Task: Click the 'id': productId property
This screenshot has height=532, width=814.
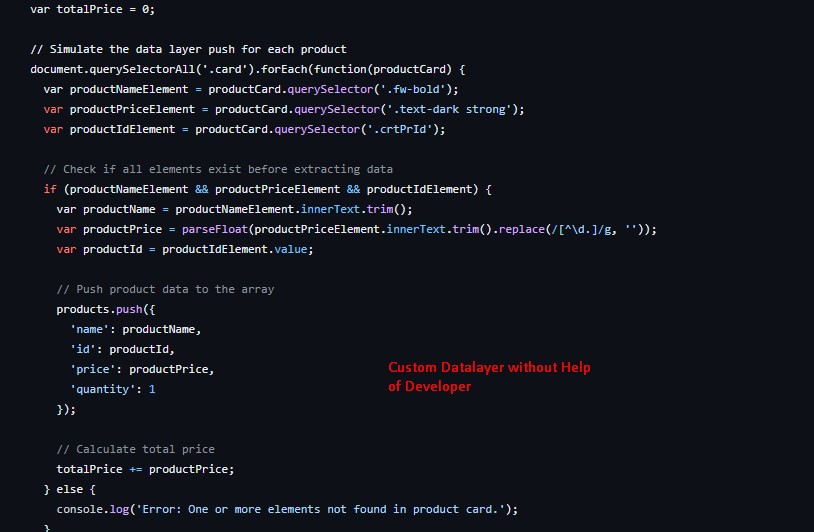Action: (x=122, y=349)
